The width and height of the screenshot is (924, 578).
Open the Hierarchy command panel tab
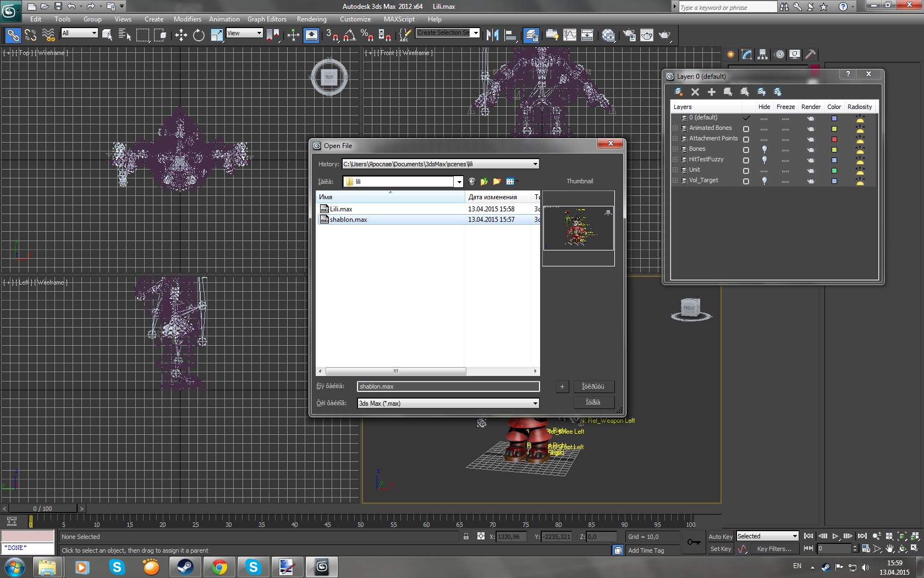762,54
